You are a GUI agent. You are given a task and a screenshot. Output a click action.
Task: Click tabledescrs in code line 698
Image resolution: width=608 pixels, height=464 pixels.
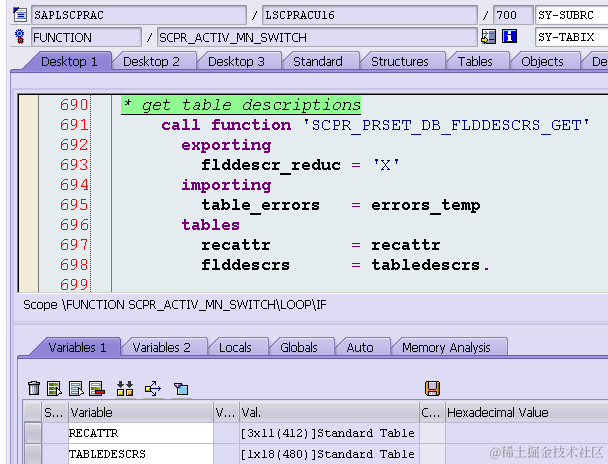(x=426, y=265)
